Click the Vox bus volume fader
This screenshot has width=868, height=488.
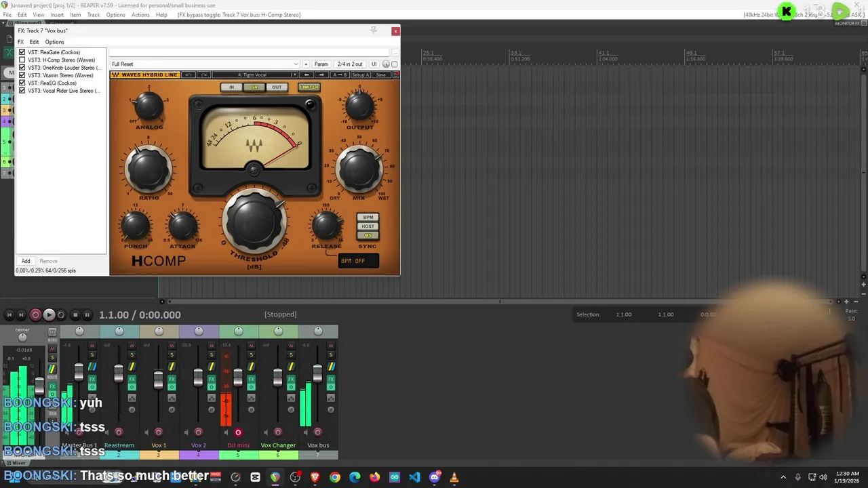[x=317, y=373]
